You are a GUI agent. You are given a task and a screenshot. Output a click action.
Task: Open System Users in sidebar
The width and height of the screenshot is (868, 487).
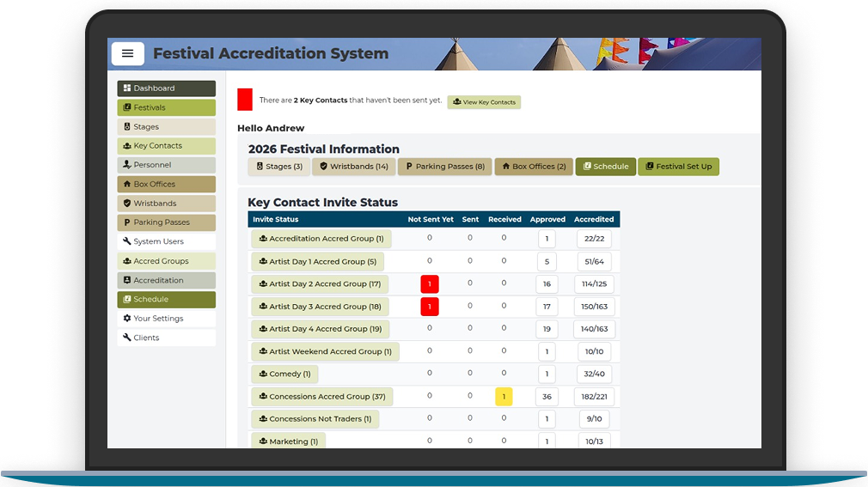[166, 242]
